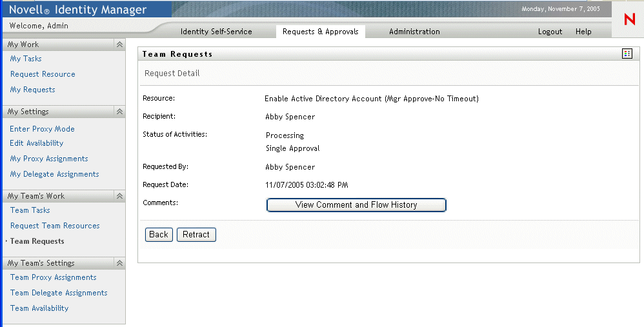The image size is (644, 327).
Task: Select the Team Requests sidebar item
Action: tap(37, 241)
